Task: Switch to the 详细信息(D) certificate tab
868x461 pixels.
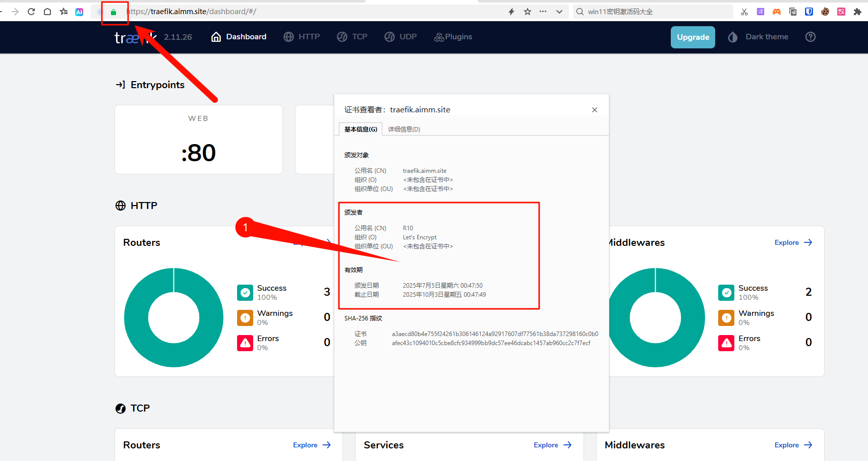Action: [x=404, y=129]
